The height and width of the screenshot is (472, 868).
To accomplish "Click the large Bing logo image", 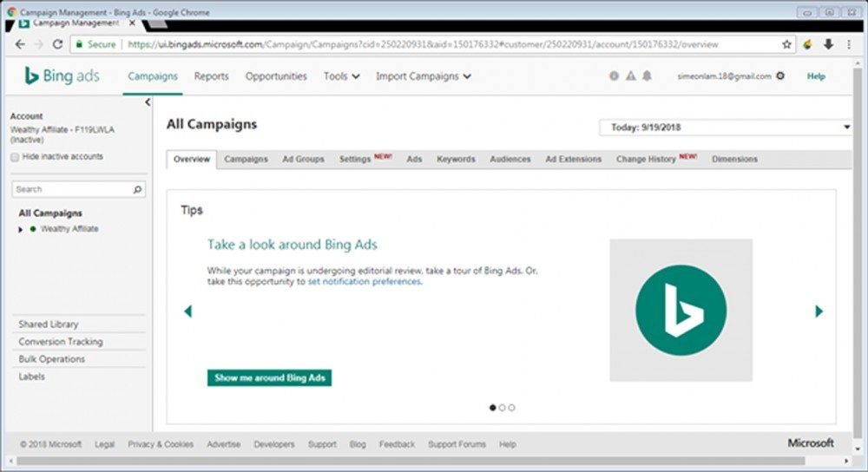I will point(681,310).
